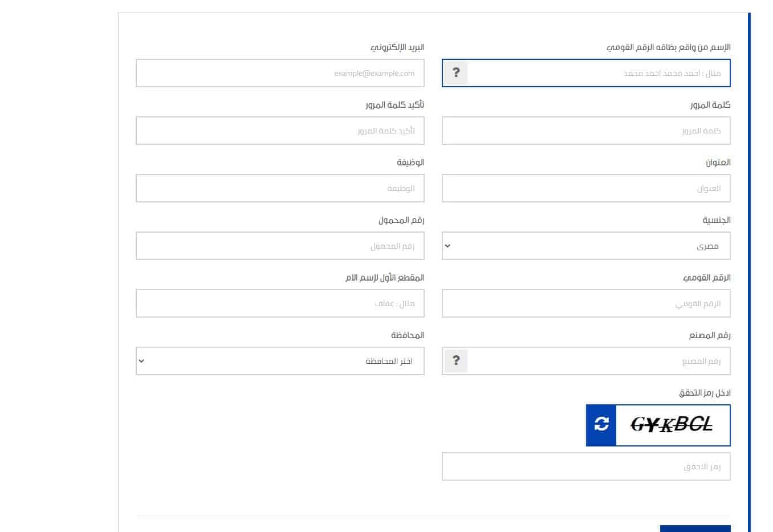Image resolution: width=773 pixels, height=532 pixels.
Task: Click the mother's first name field
Action: [x=280, y=303]
